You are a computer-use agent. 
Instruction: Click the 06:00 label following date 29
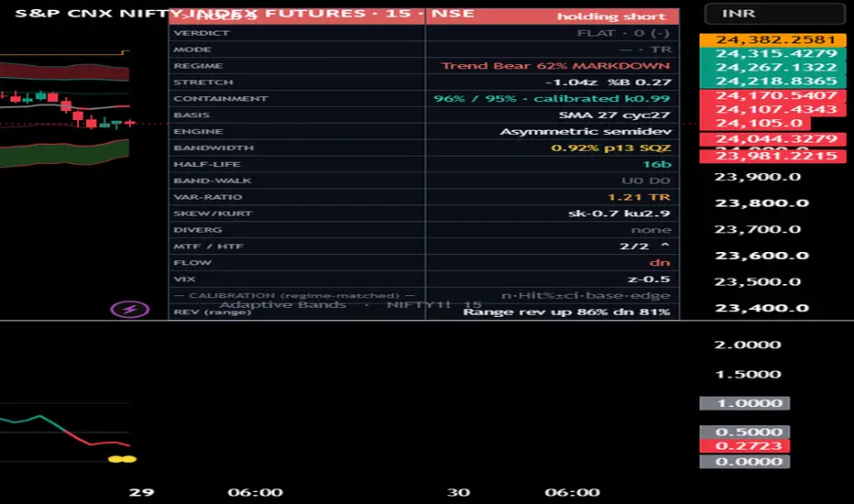(x=255, y=493)
